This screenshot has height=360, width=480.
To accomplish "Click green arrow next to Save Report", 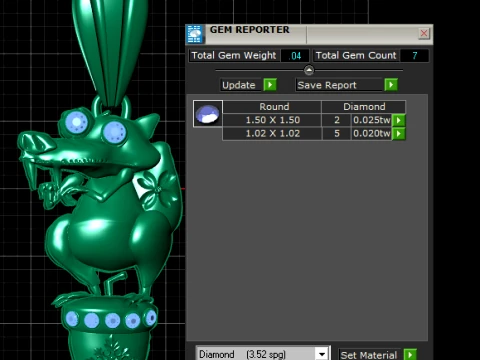I will (x=391, y=85).
